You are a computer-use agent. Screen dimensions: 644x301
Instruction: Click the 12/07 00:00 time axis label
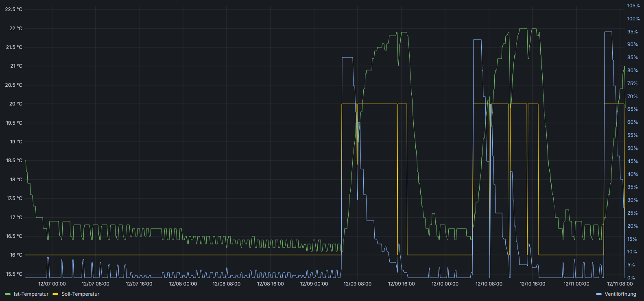[x=52, y=284]
